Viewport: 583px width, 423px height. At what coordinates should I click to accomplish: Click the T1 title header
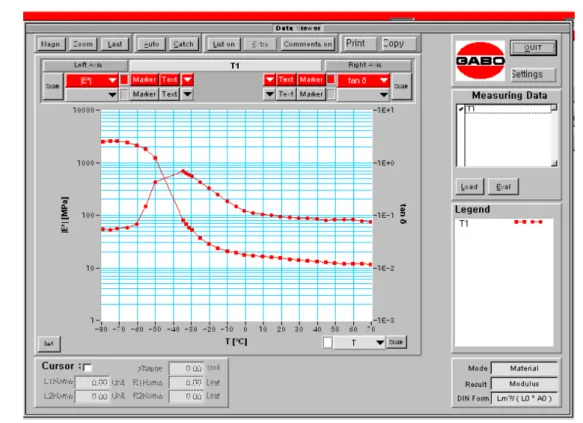[225, 66]
